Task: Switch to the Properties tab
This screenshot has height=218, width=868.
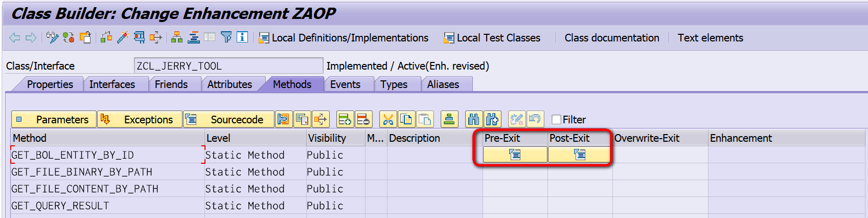Action: pyautogui.click(x=50, y=84)
